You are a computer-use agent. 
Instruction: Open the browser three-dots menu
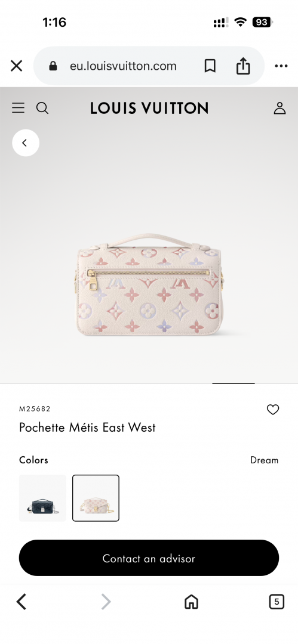click(x=281, y=66)
